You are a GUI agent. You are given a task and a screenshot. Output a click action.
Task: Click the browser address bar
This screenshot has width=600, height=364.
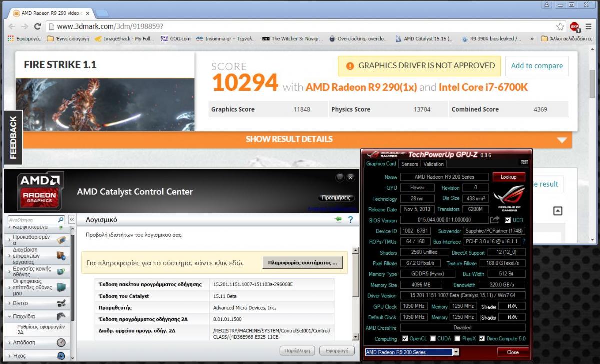[x=305, y=26]
